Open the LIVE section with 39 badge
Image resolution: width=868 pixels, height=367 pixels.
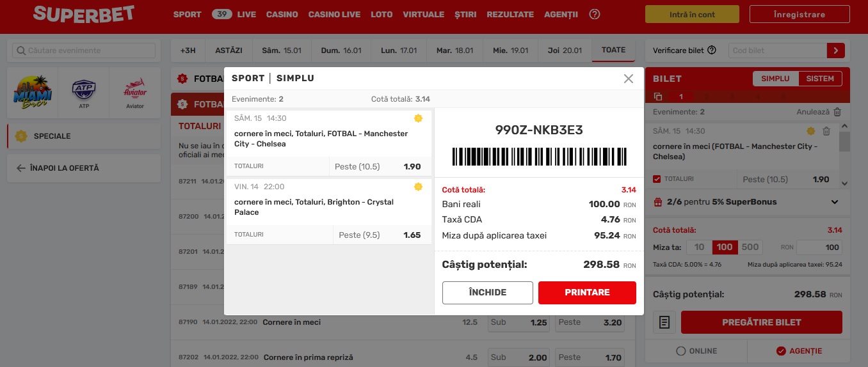point(234,14)
